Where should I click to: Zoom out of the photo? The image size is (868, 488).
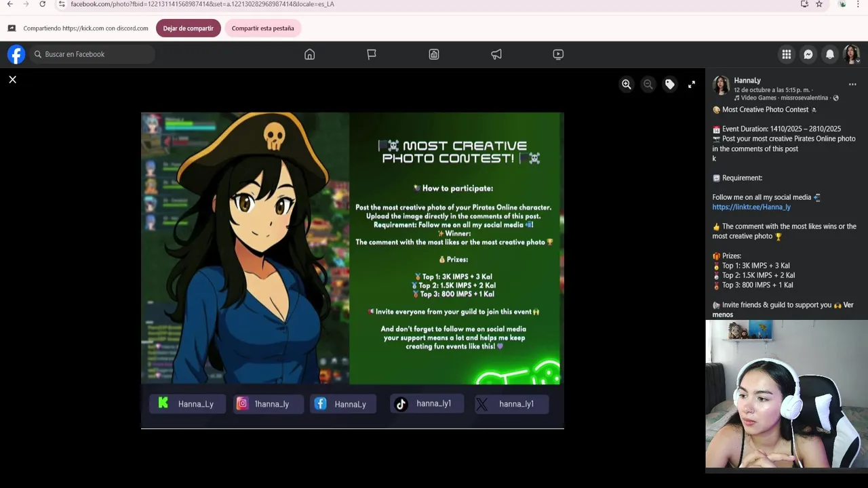[x=648, y=84]
